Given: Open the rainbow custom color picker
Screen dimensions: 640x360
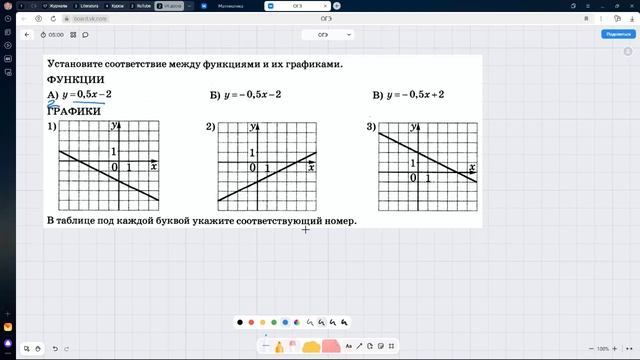Looking at the screenshot, I should click(x=297, y=322).
